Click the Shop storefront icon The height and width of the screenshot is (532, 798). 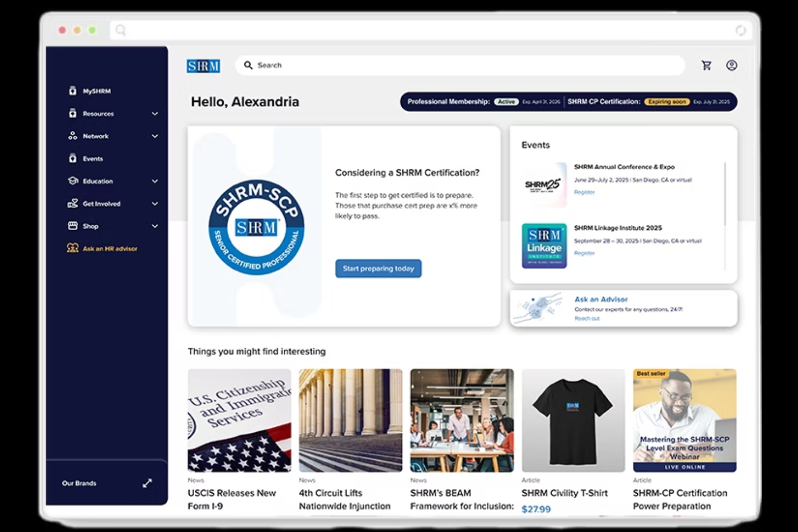(x=72, y=226)
